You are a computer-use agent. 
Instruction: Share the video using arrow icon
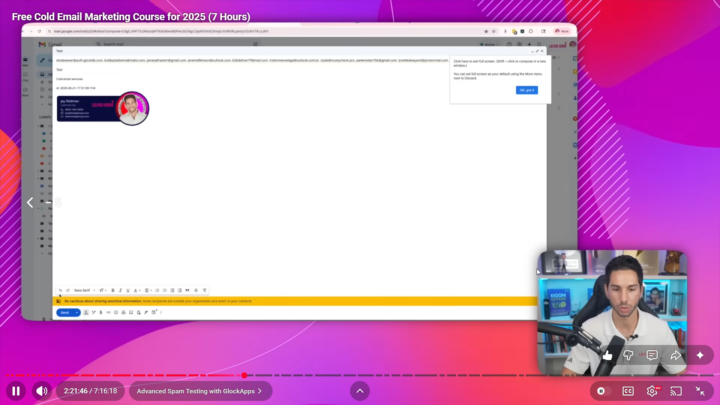(x=675, y=355)
